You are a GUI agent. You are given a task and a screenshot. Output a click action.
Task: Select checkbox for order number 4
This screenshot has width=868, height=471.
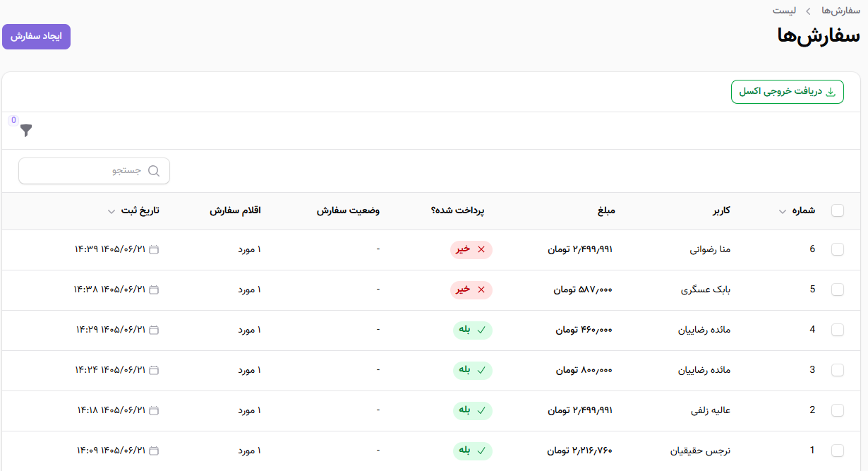838,330
